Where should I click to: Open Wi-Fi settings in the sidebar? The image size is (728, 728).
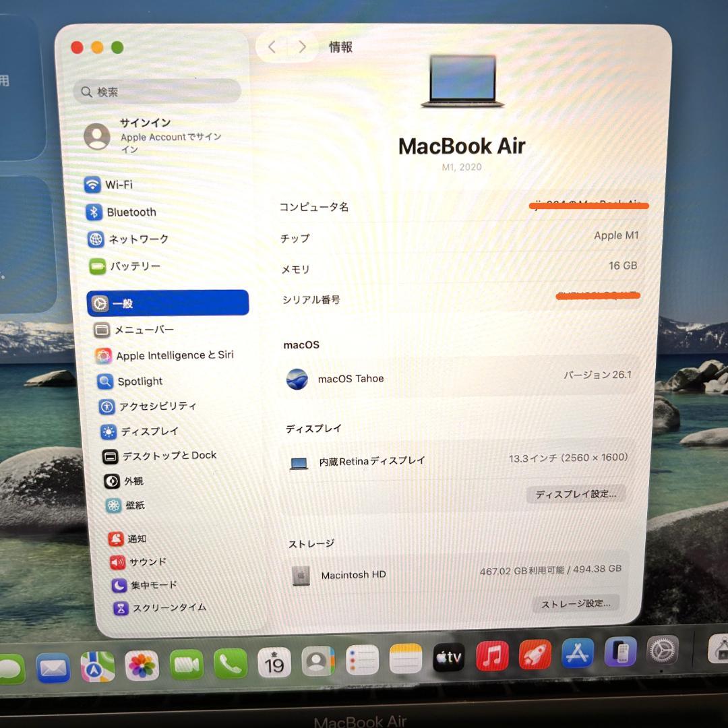click(x=131, y=185)
